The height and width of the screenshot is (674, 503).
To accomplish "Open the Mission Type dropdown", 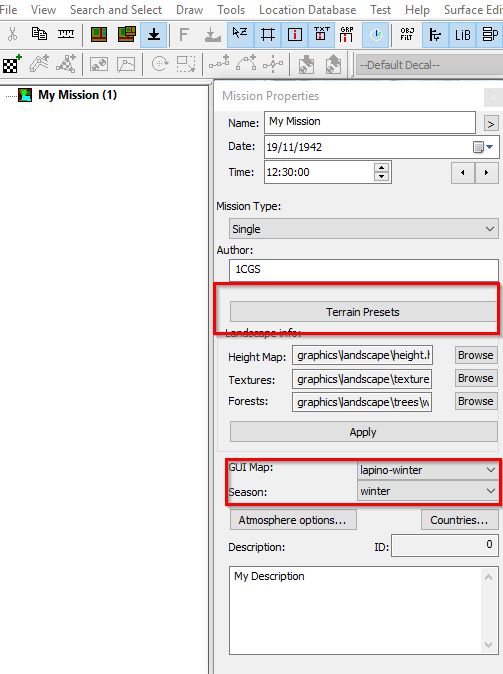I will (363, 229).
